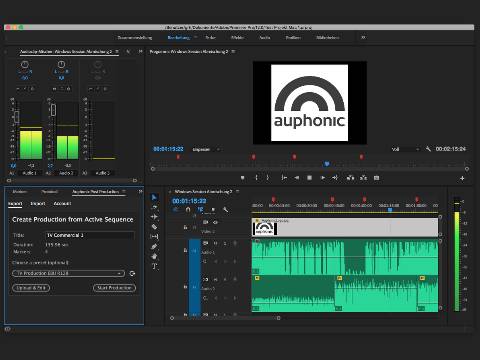This screenshot has width=480, height=360.
Task: Open timeline sequence panel menu
Action: coord(237,191)
